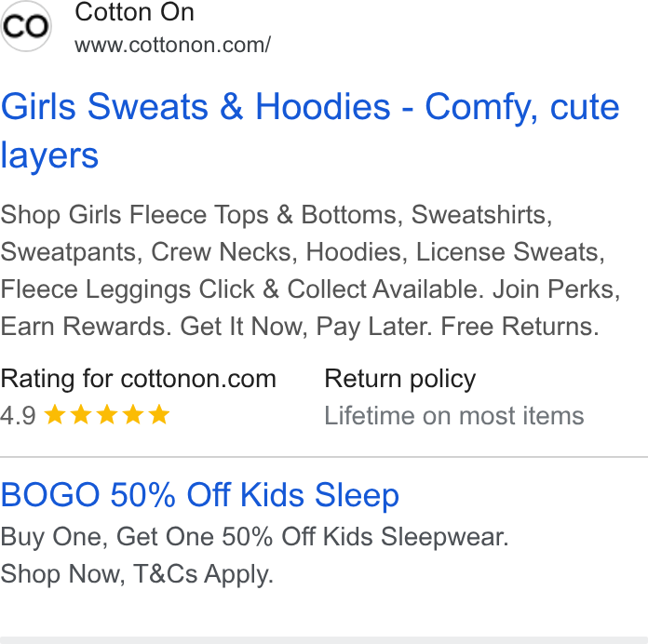Click the word 'layers' in the ad headline
648x644 pixels.
tap(49, 156)
